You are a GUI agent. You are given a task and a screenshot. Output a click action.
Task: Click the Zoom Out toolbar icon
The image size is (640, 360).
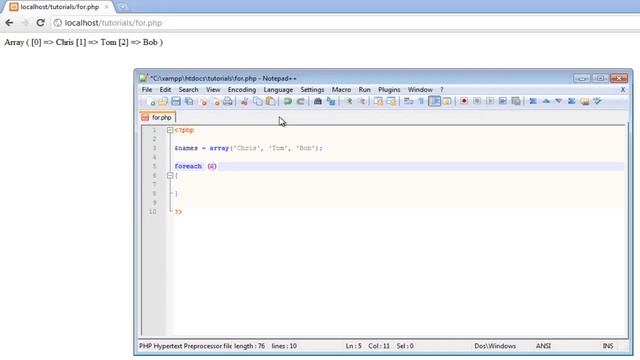(x=361, y=101)
